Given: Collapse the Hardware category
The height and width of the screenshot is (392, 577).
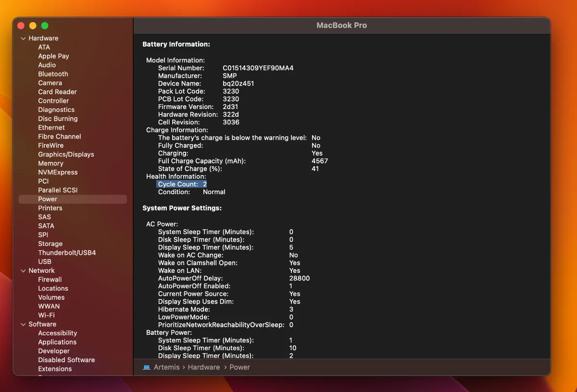Looking at the screenshot, I should coord(23,38).
